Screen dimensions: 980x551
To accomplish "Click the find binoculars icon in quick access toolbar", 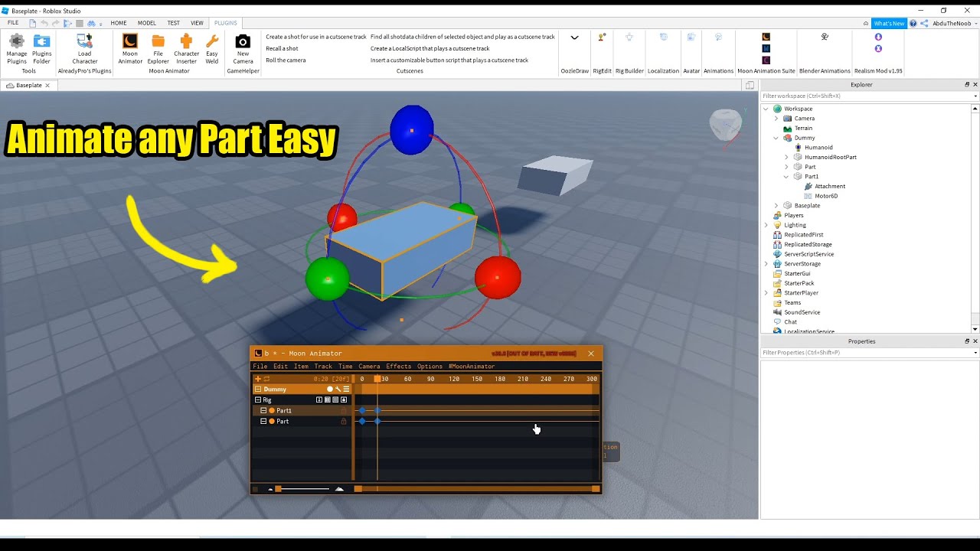I will pos(91,24).
